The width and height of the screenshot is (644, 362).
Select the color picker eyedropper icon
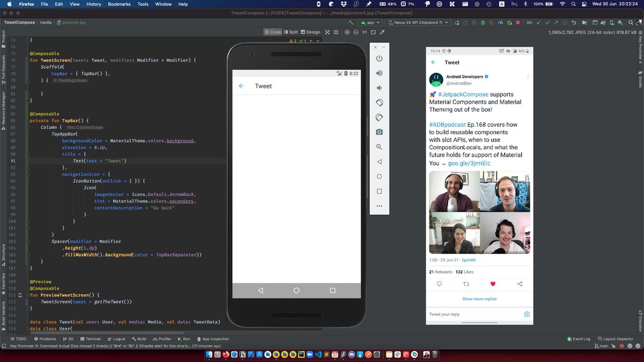click(x=382, y=32)
